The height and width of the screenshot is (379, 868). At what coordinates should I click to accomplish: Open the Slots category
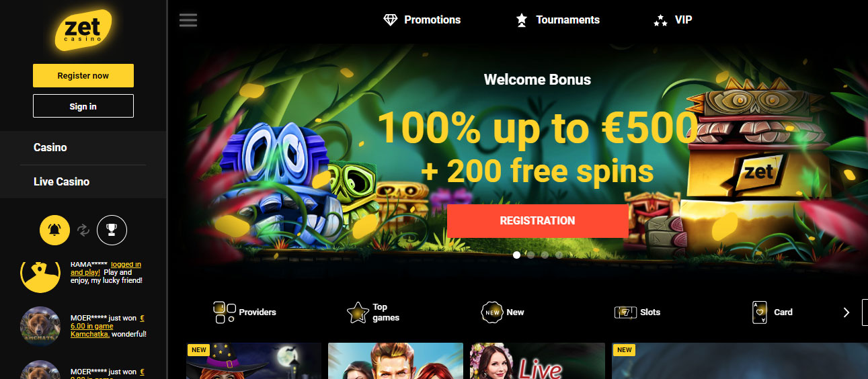[x=637, y=312]
